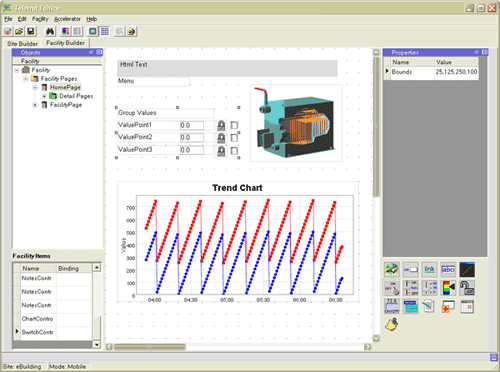Screen dimensions: 500x372
Task: Select the image control in the toolbox
Action: click(392, 269)
